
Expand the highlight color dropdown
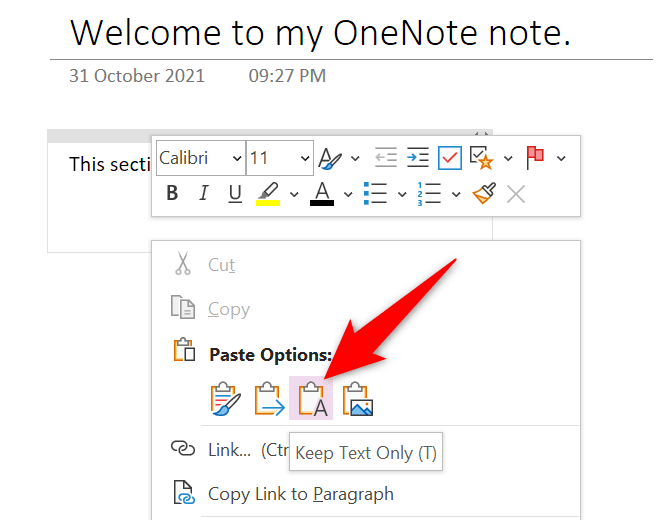294,194
